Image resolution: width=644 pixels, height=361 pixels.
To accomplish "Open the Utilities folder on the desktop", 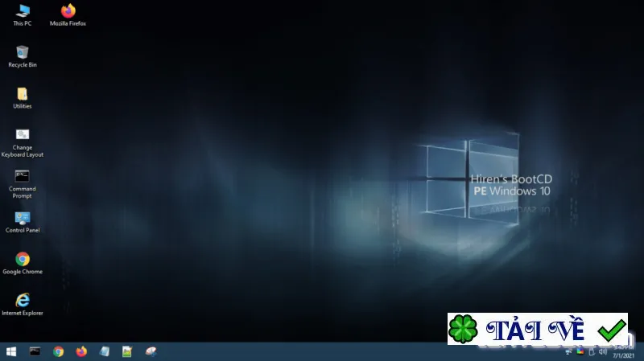I will [x=23, y=98].
